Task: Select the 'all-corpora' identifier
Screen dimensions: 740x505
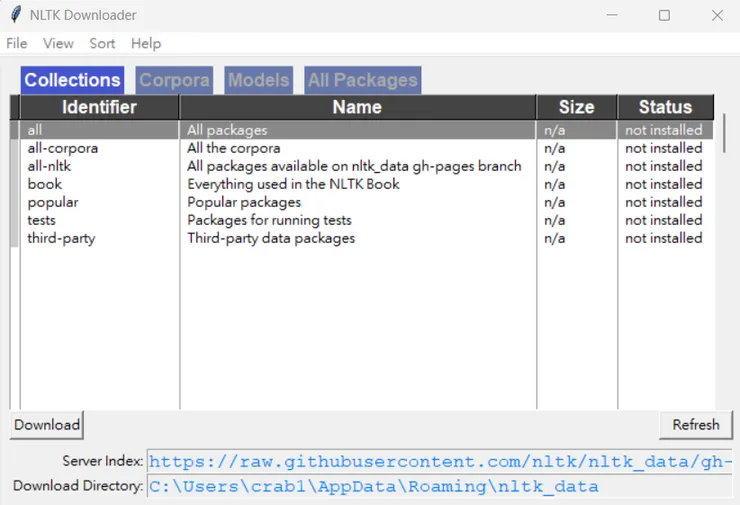Action: pos(63,148)
